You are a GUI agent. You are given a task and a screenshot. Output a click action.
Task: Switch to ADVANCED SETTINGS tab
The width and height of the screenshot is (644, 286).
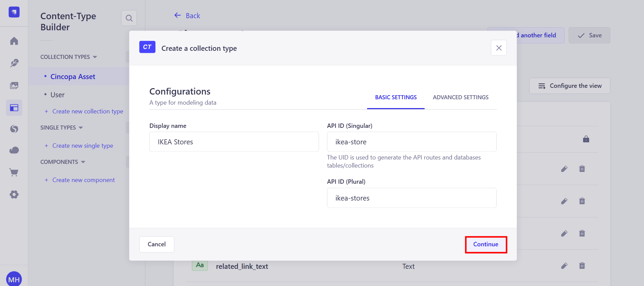pyautogui.click(x=461, y=97)
